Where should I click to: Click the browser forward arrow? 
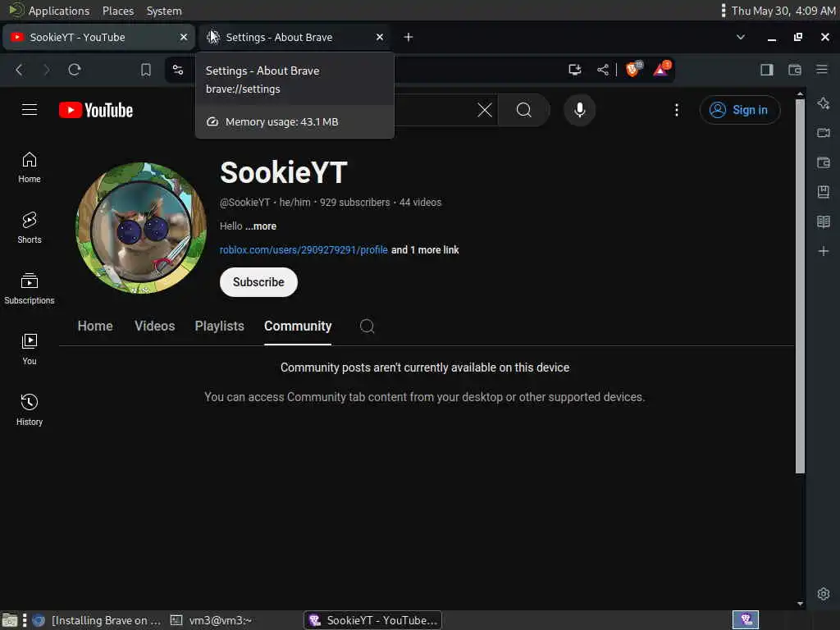(47, 70)
